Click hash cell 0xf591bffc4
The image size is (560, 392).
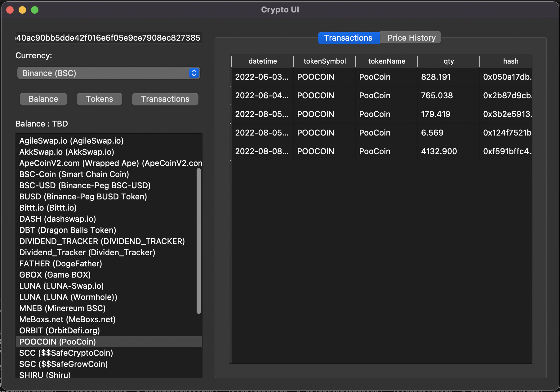pos(506,151)
